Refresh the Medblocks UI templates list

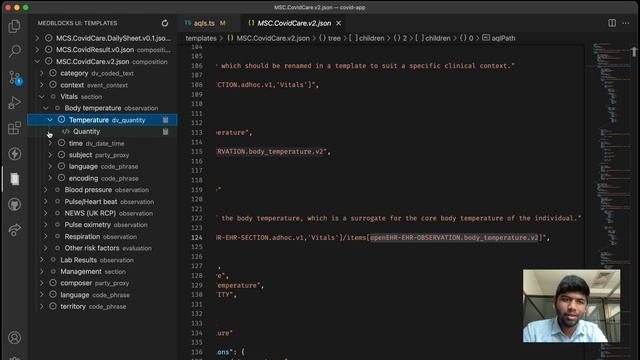pyautogui.click(x=165, y=23)
